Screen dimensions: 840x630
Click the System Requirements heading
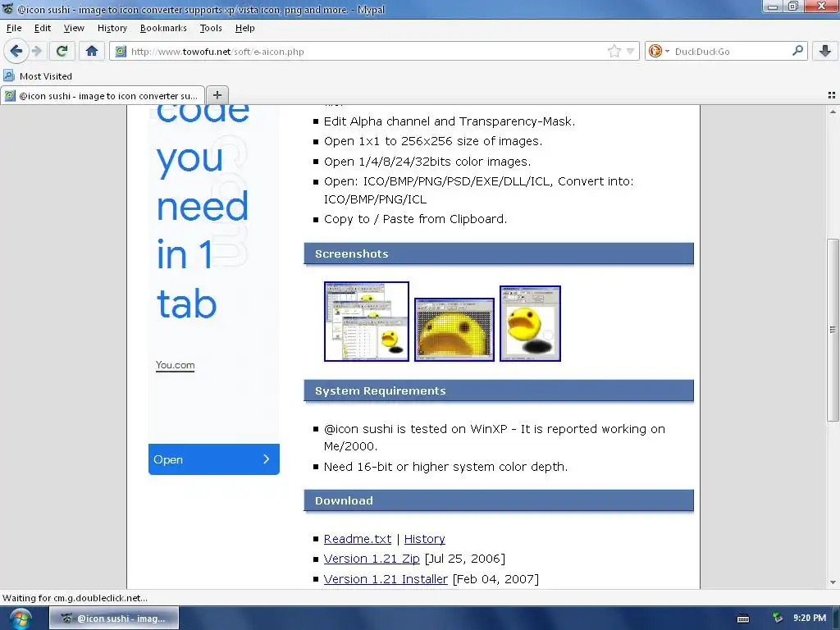click(x=381, y=391)
